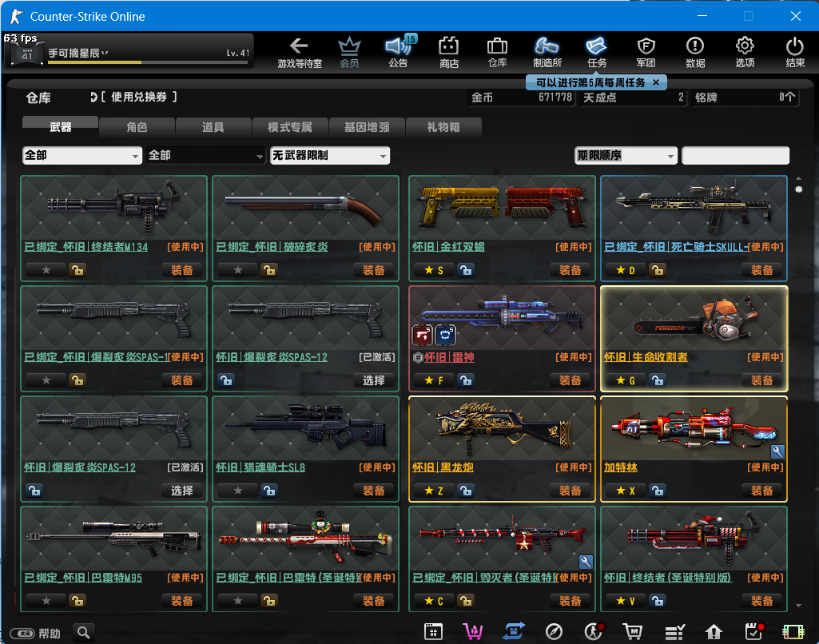Toggle lock on 黑龙炮 weapon

466,491
